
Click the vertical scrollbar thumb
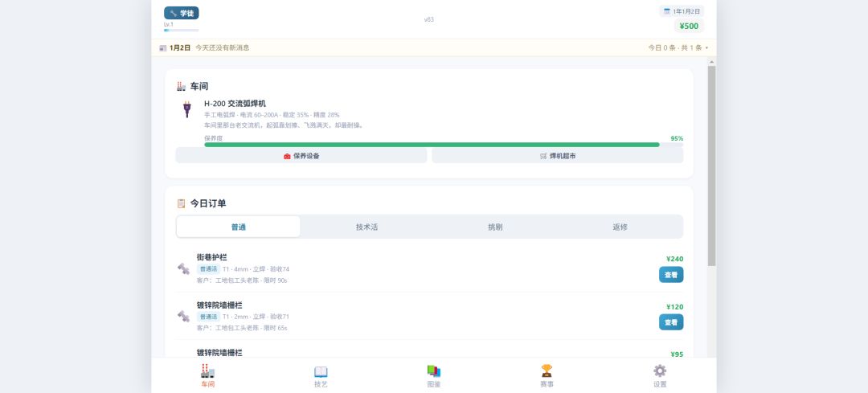pyautogui.click(x=711, y=166)
